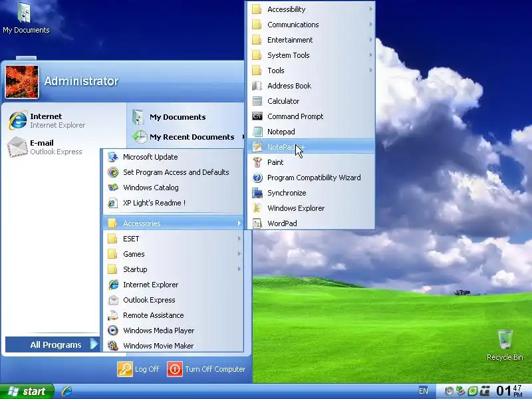Click the Startup folder icon
This screenshot has height=399, width=532.
tap(112, 269)
